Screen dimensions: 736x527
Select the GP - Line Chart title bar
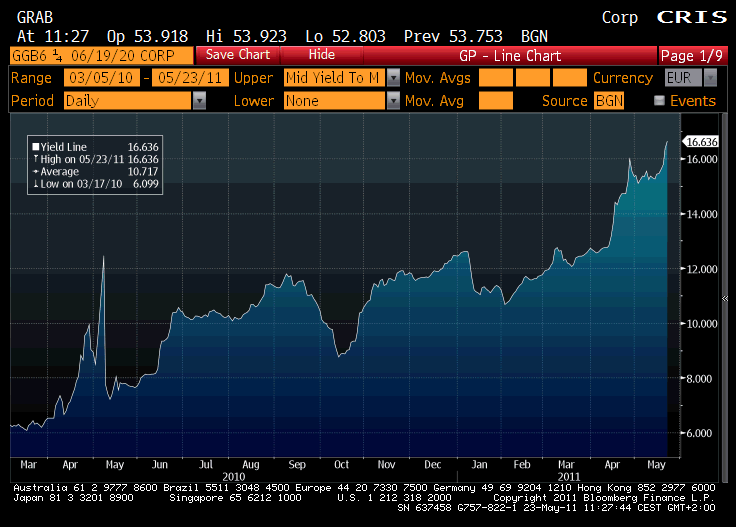[x=510, y=55]
